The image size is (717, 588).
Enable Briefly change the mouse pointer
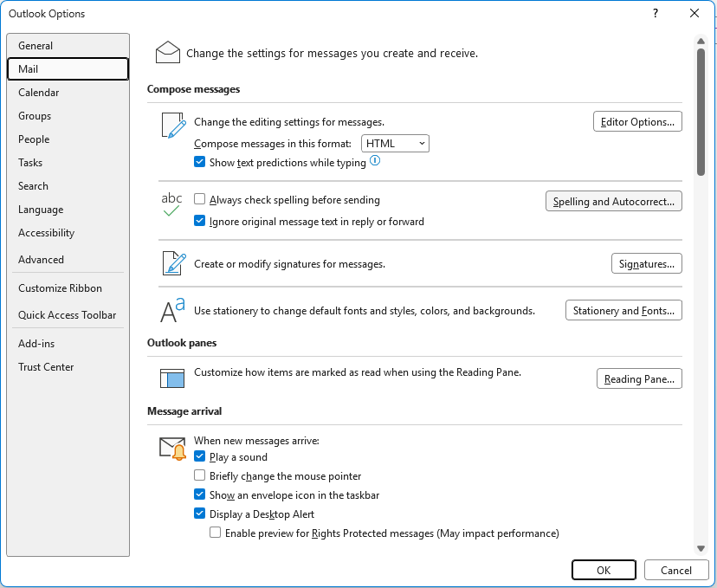199,475
